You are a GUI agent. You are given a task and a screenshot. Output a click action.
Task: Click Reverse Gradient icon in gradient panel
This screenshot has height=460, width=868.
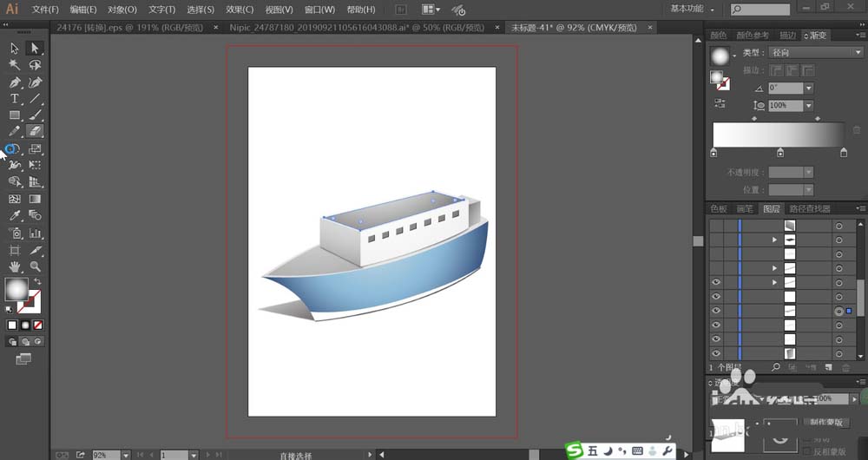pos(720,103)
